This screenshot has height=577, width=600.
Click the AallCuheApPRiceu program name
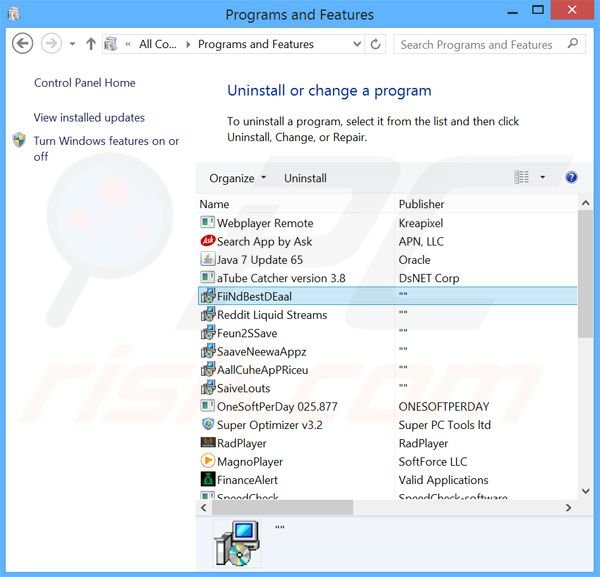click(x=262, y=370)
